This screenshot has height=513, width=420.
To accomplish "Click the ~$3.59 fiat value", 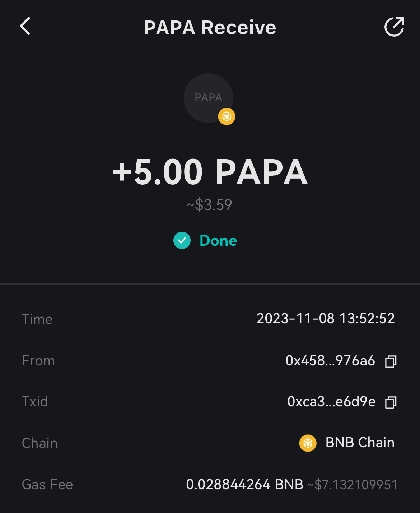I will click(210, 205).
